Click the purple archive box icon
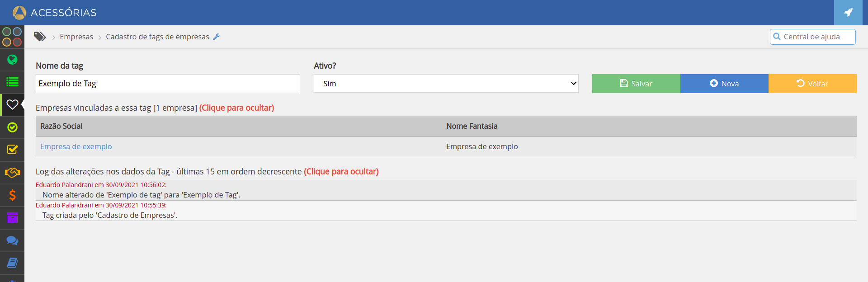The height and width of the screenshot is (282, 868). [12, 218]
